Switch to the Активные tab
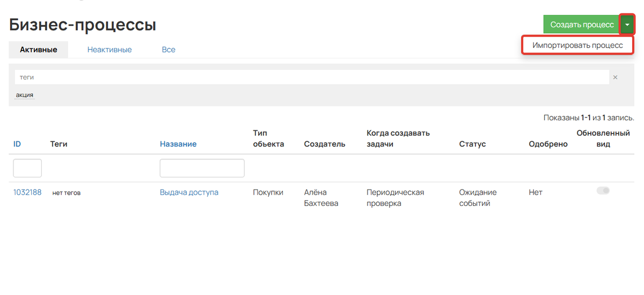The image size is (644, 295). coord(39,49)
